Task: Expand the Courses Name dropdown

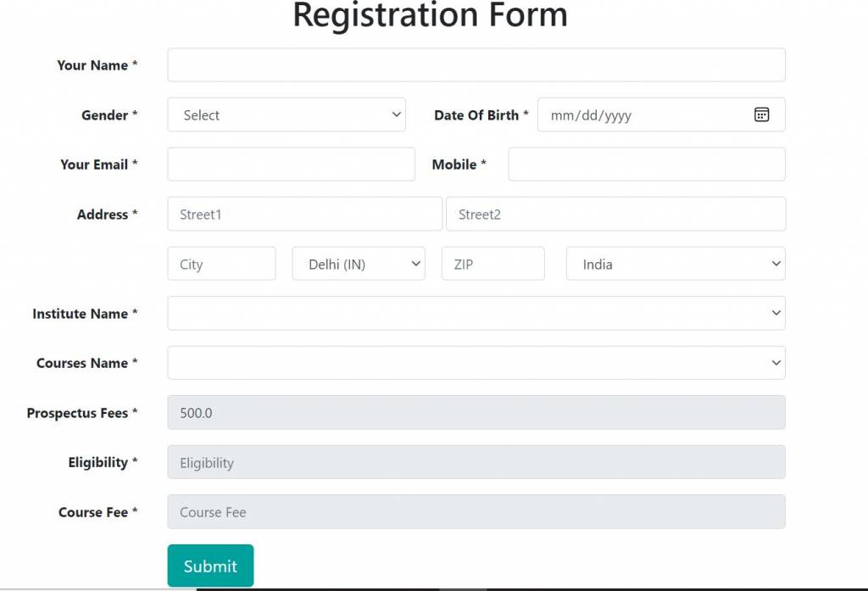Action: click(476, 363)
